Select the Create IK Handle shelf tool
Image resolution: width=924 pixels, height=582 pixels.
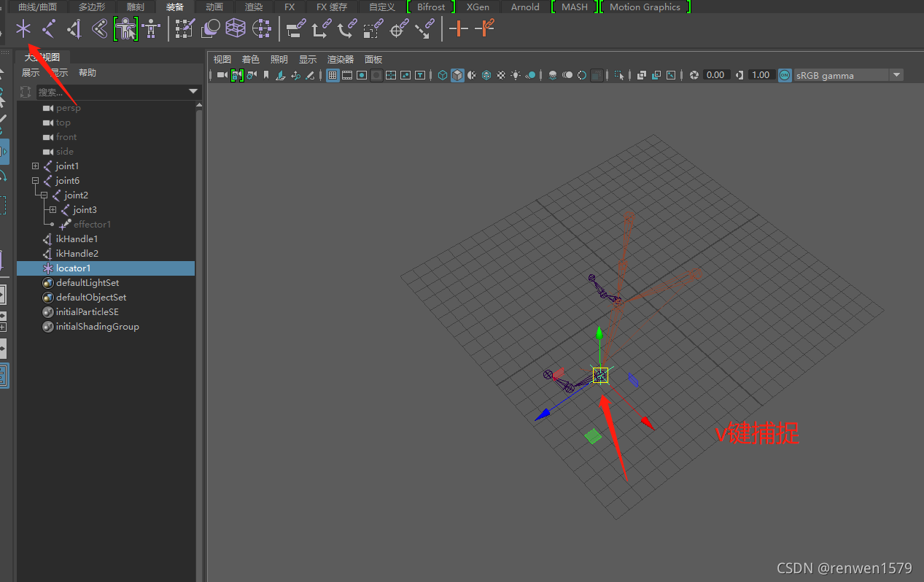(x=74, y=29)
